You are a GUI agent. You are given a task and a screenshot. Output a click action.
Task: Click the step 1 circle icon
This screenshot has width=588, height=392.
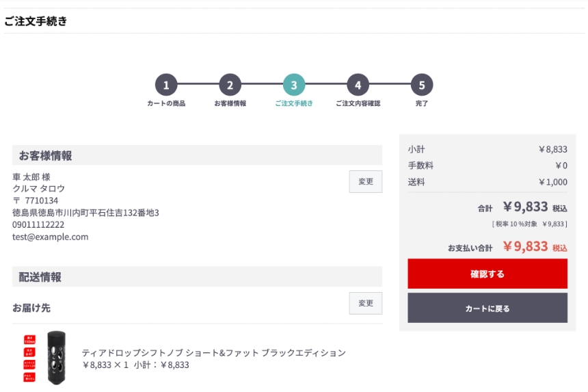click(166, 86)
